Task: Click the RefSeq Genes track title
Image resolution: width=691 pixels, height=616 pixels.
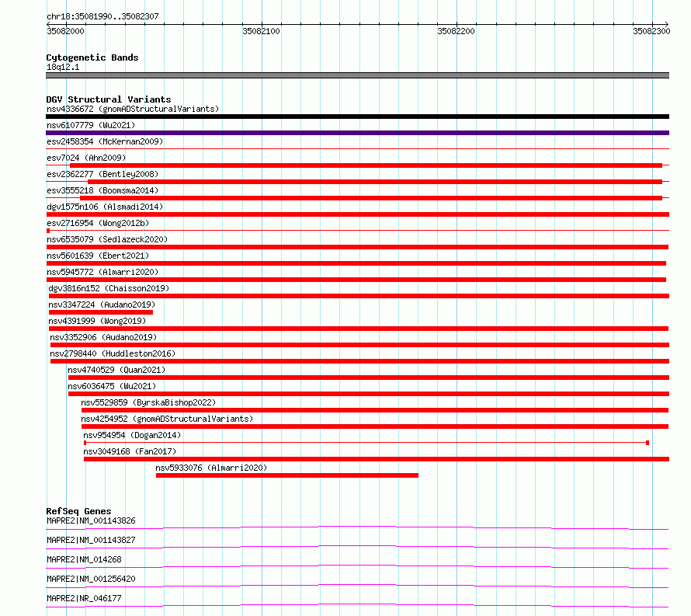Action: click(x=78, y=511)
